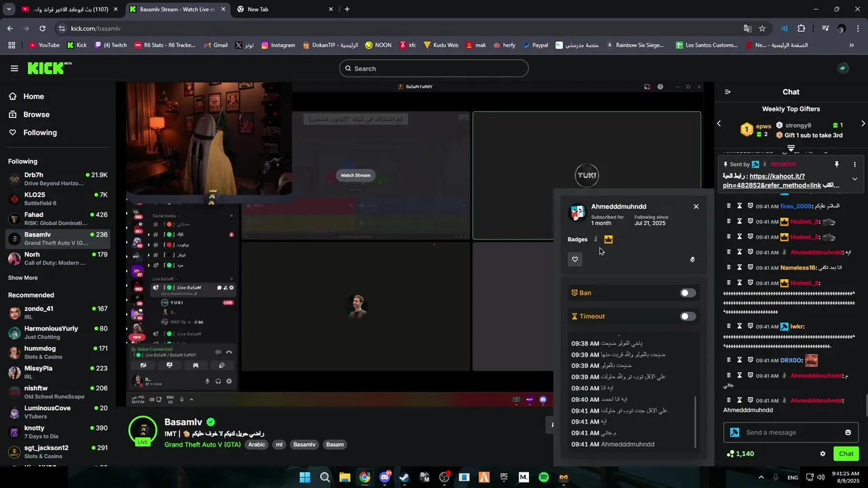Show hidden system tray icons

pos(759,477)
